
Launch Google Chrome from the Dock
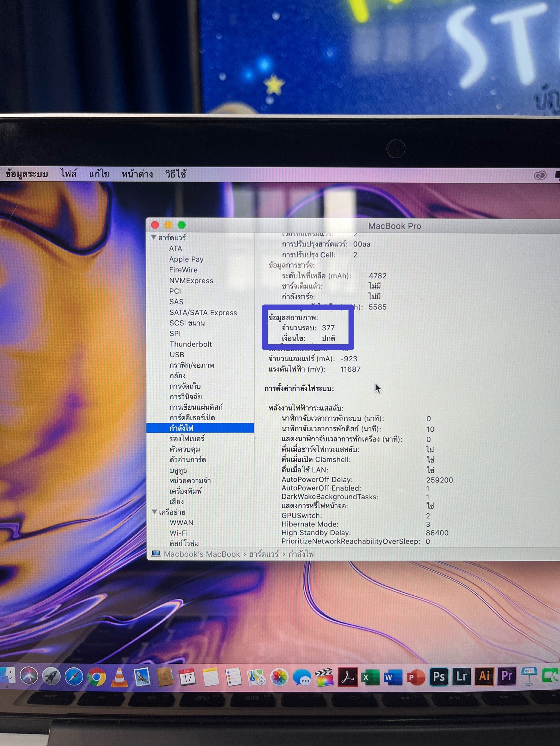tap(96, 677)
